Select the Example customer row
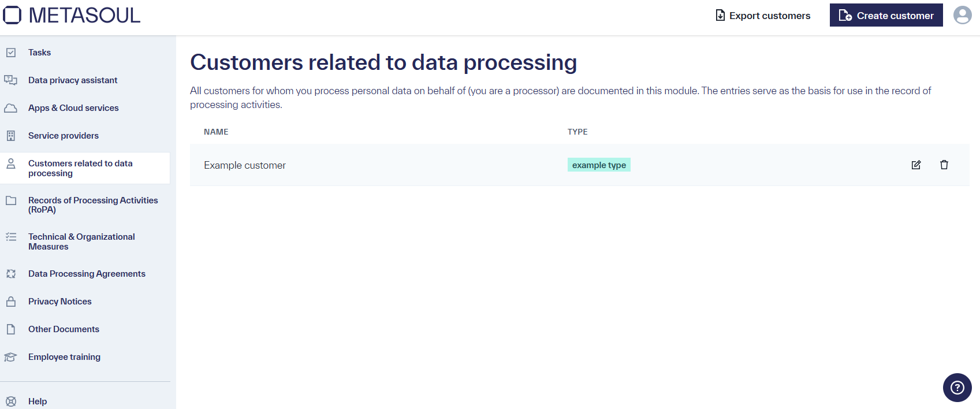Viewport: 980px width, 409px height. click(244, 165)
